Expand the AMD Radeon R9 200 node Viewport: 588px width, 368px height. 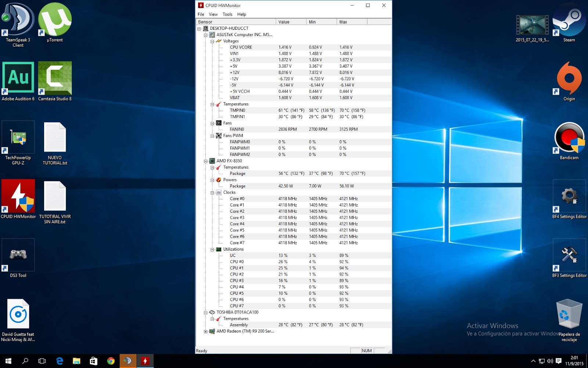click(x=206, y=331)
